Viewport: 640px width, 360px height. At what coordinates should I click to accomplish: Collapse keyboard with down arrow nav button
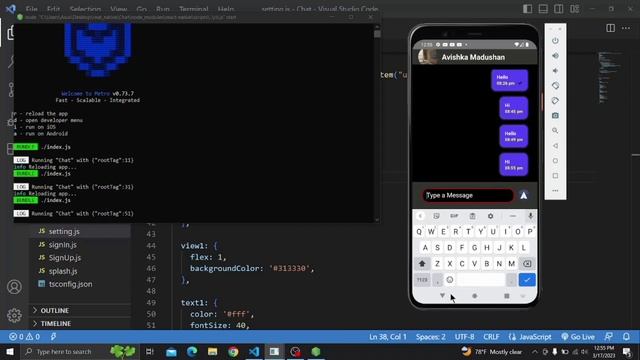tap(442, 296)
